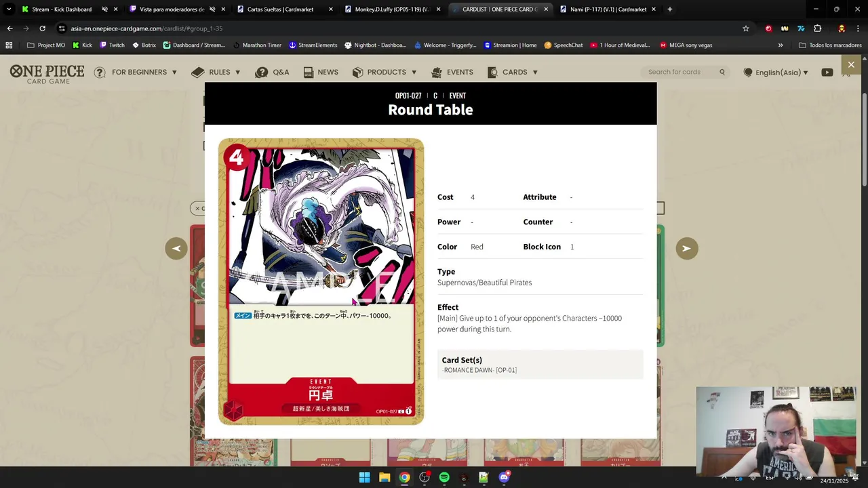Viewport: 868px width, 488px height.
Task: Open the English(Asia) language dropdown
Action: 776,73
